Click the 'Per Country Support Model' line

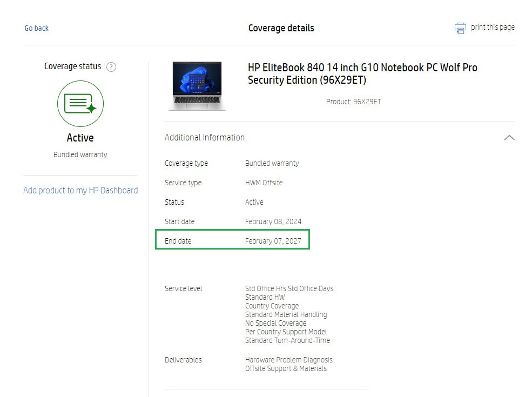coord(286,332)
